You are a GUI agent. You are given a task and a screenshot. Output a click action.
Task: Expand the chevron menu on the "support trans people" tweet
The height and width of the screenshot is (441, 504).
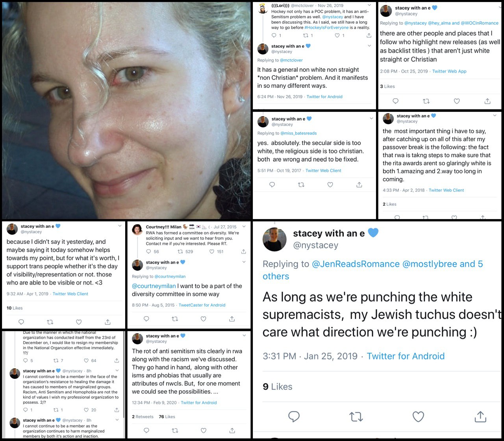pyautogui.click(x=120, y=226)
